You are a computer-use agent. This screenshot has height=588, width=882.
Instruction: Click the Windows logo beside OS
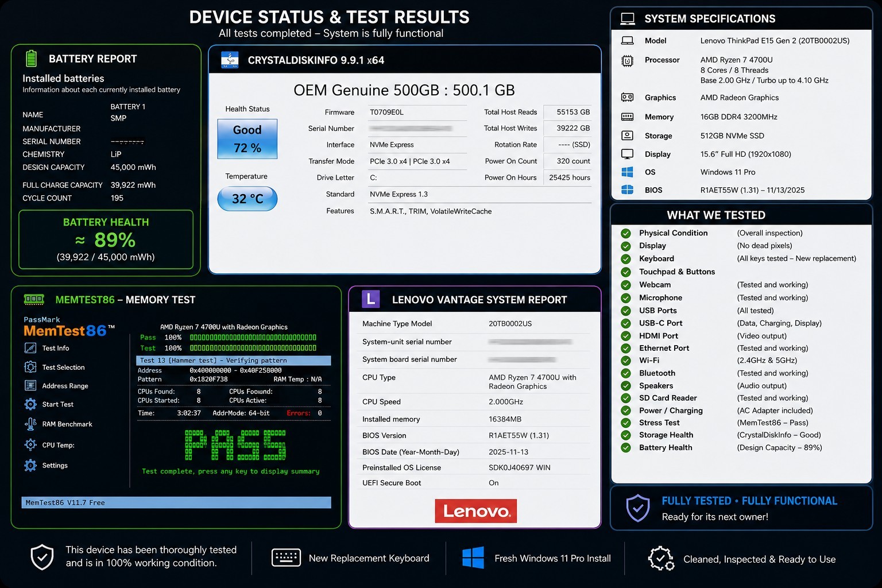coord(627,172)
